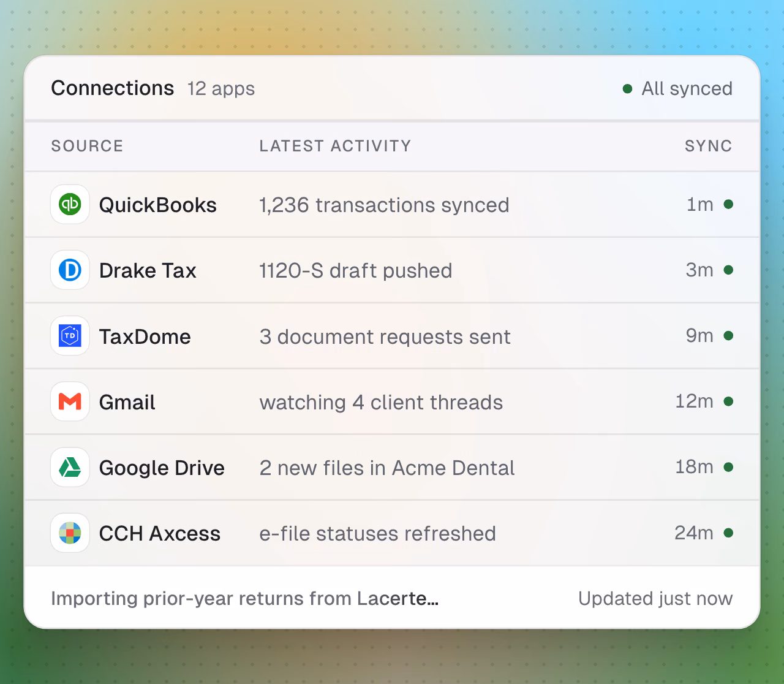Click '3 document requests sent' activity text
Viewport: 784px width, 684px height.
coord(385,336)
